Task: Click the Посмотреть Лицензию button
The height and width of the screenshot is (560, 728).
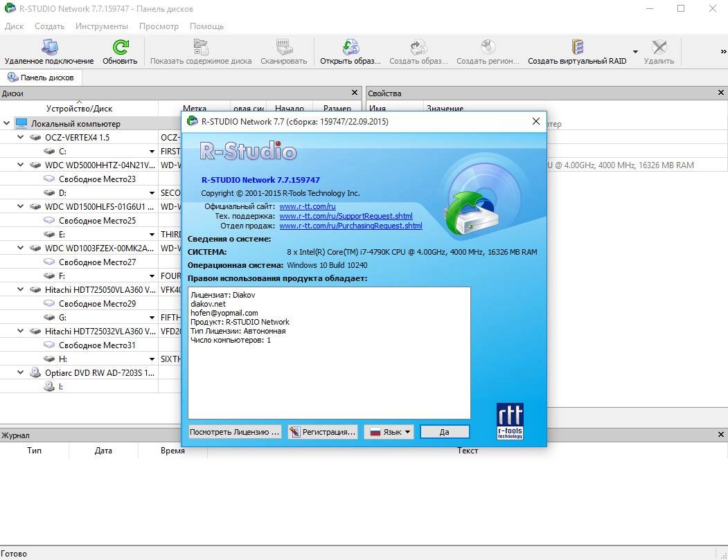Action: click(x=234, y=431)
